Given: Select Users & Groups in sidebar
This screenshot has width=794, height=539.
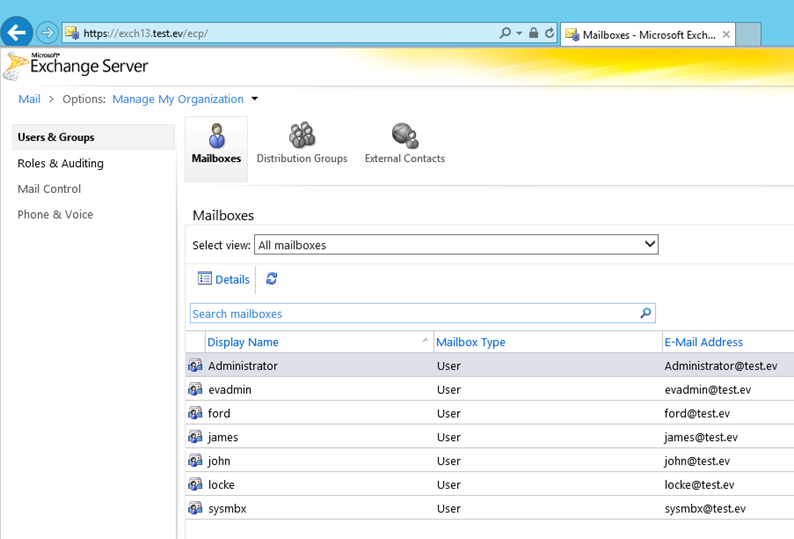Looking at the screenshot, I should click(93, 137).
